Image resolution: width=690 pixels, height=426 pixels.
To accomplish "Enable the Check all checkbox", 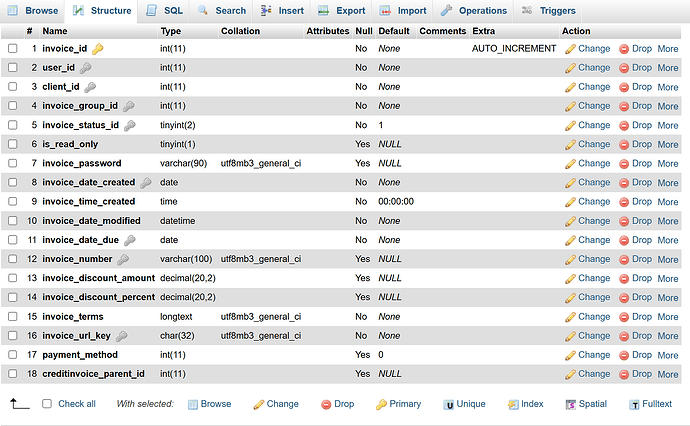I will pos(47,404).
